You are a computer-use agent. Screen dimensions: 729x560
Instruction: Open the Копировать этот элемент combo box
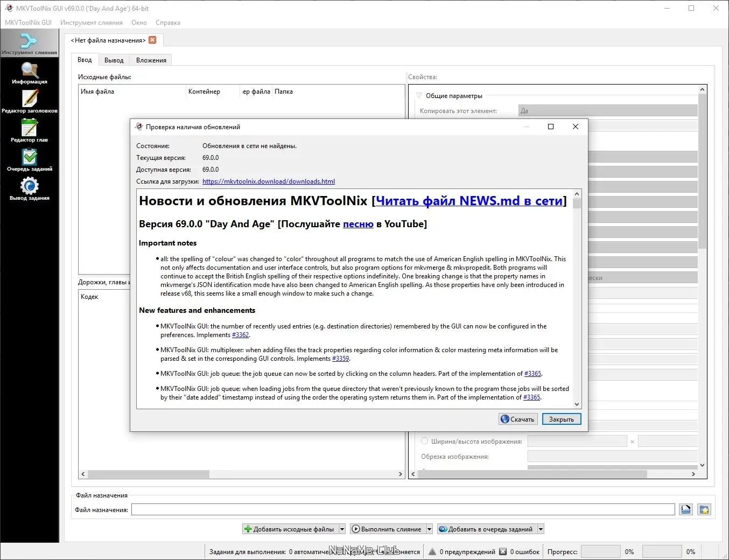pos(608,111)
